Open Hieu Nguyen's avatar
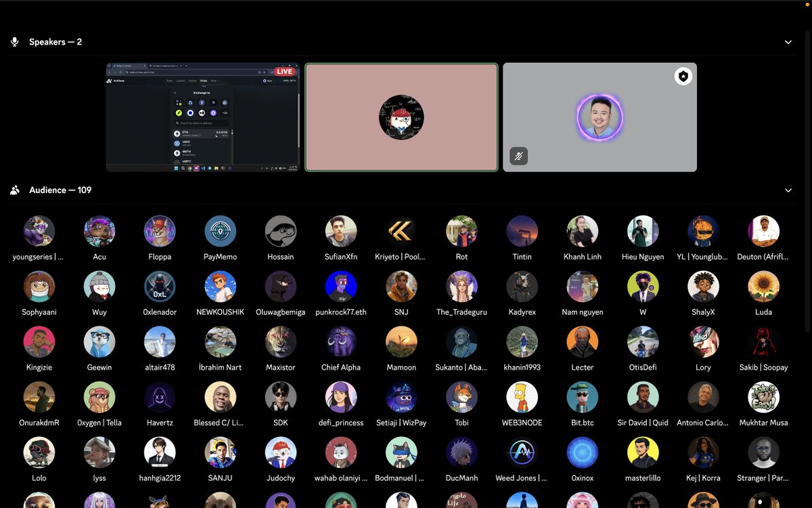 pyautogui.click(x=643, y=231)
